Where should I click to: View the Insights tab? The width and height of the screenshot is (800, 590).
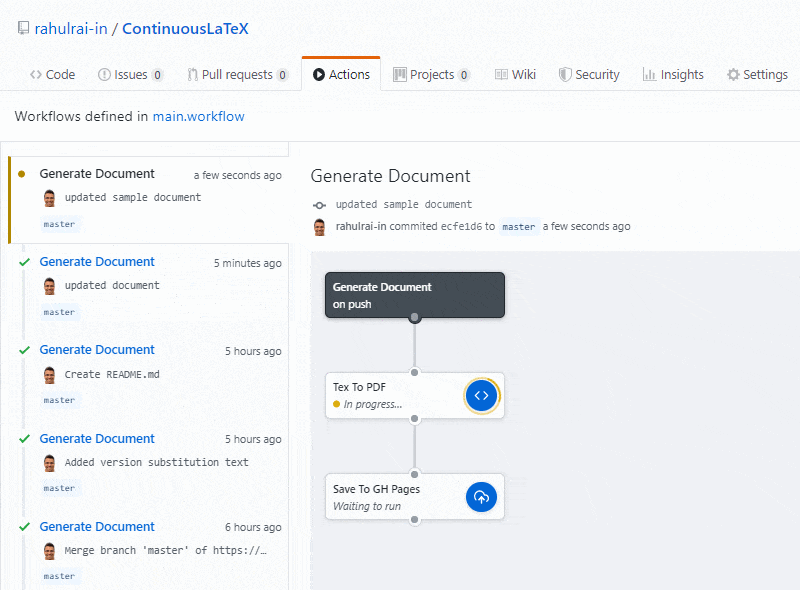[673, 75]
